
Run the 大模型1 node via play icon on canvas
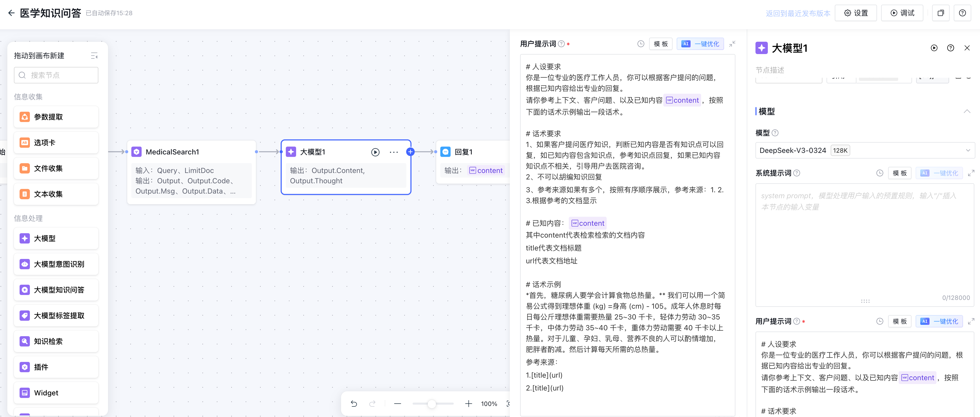point(375,152)
